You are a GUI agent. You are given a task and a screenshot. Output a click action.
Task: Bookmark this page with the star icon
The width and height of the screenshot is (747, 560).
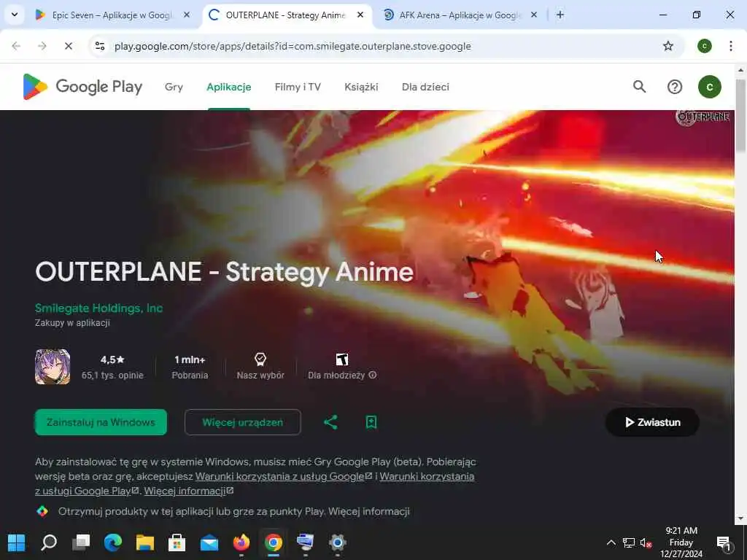coord(668,46)
